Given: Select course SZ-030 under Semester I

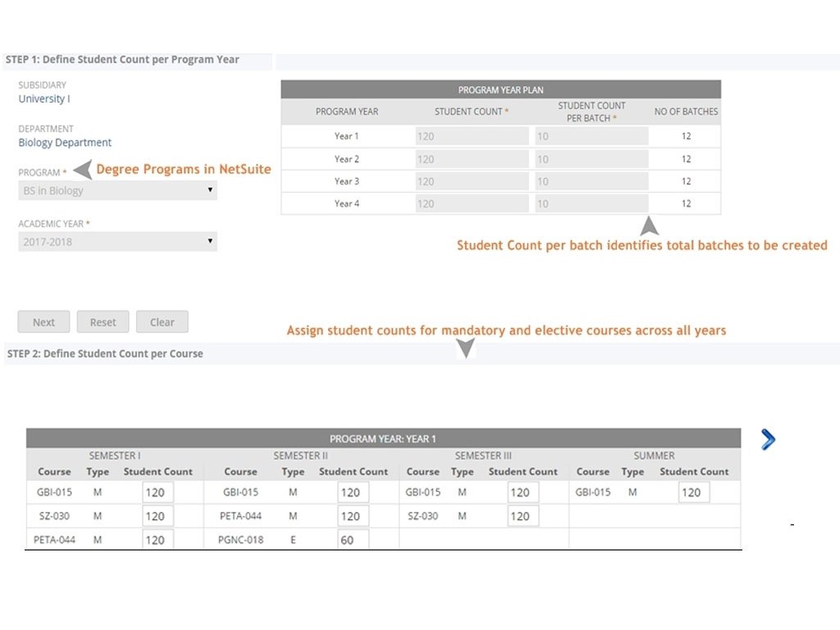Looking at the screenshot, I should [x=54, y=516].
